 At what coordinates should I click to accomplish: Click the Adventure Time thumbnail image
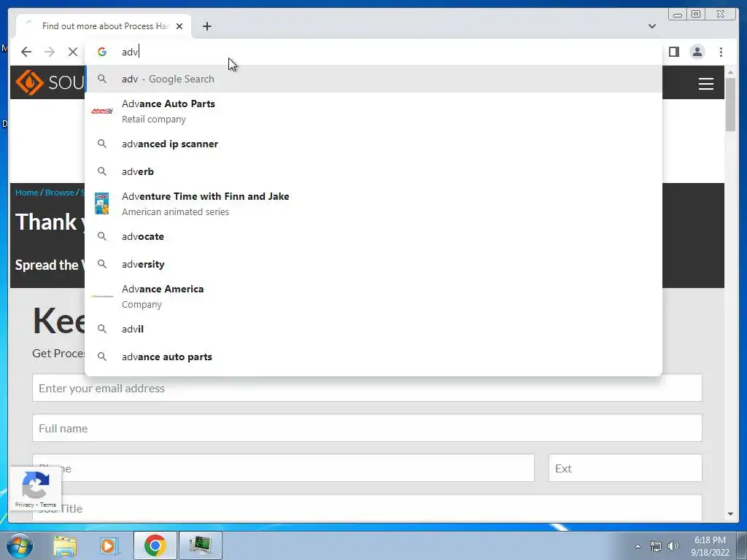[101, 204]
